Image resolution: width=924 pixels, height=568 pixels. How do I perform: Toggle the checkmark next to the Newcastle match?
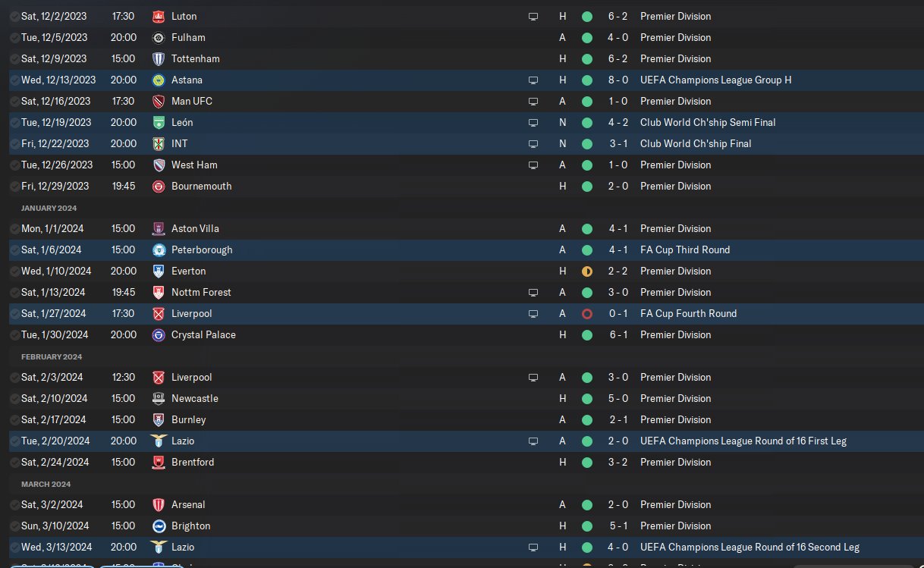click(15, 398)
